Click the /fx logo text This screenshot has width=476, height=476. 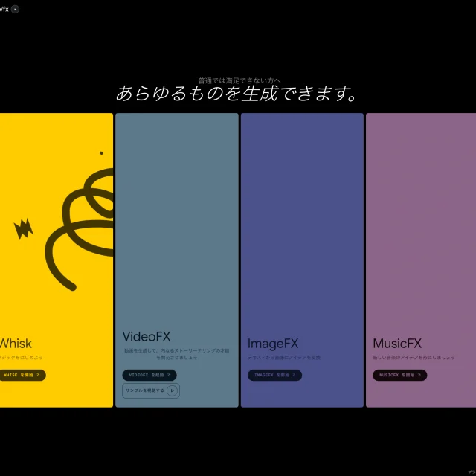[x=4, y=10]
